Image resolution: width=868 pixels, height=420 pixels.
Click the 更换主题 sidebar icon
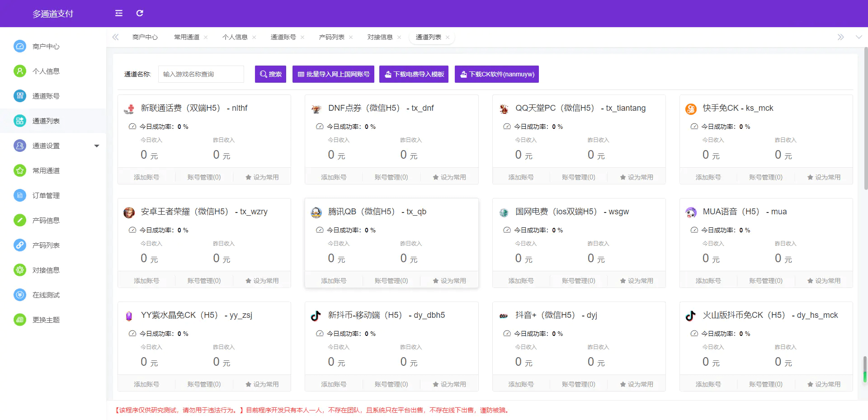(x=20, y=320)
